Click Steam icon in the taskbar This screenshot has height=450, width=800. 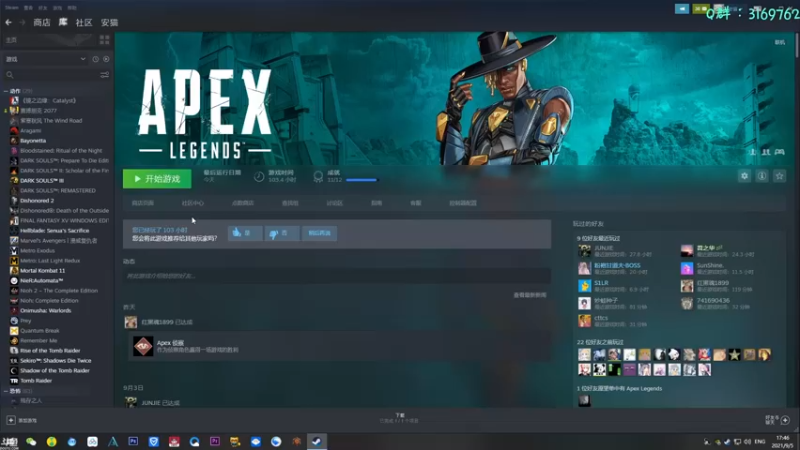pos(317,442)
